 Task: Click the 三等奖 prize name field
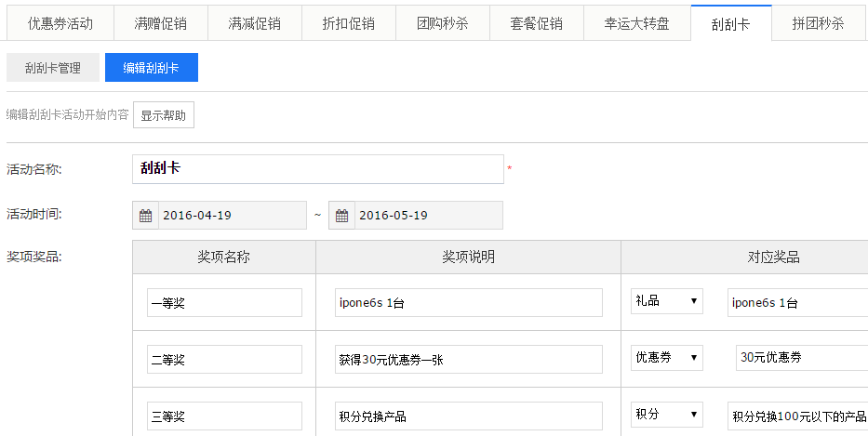pyautogui.click(x=224, y=416)
